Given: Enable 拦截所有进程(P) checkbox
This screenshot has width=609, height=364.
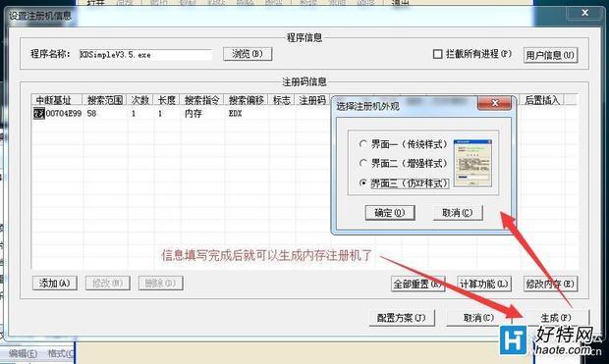Looking at the screenshot, I should click(x=437, y=54).
